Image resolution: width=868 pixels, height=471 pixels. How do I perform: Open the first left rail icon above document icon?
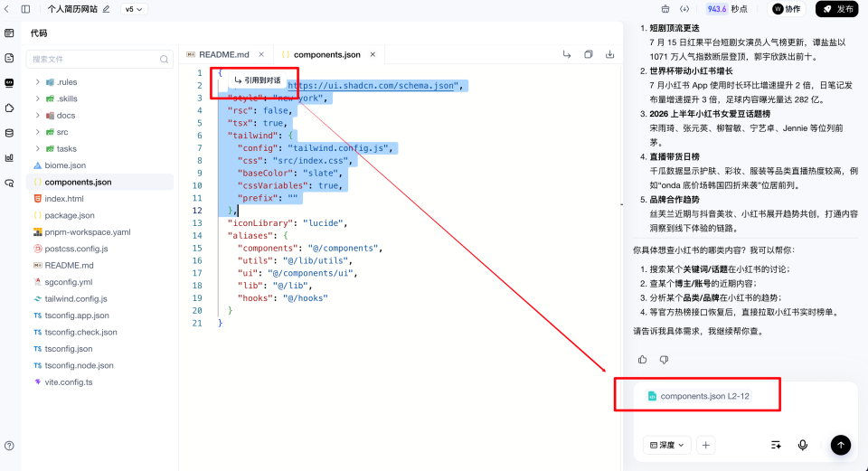tap(9, 33)
